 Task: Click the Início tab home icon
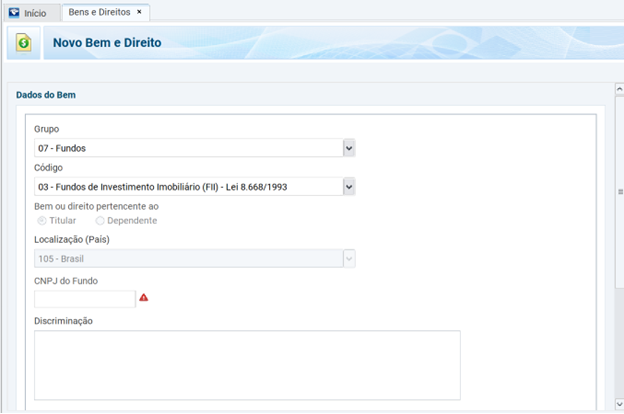click(14, 13)
